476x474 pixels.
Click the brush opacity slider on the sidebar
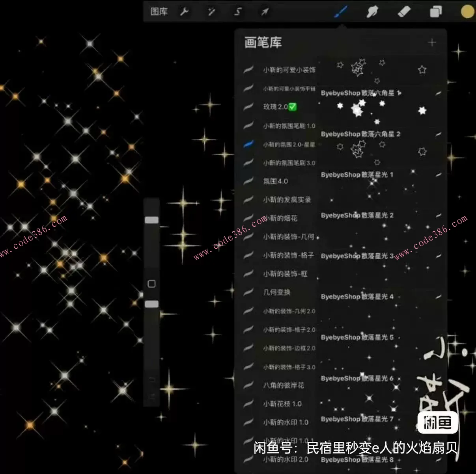pos(152,304)
